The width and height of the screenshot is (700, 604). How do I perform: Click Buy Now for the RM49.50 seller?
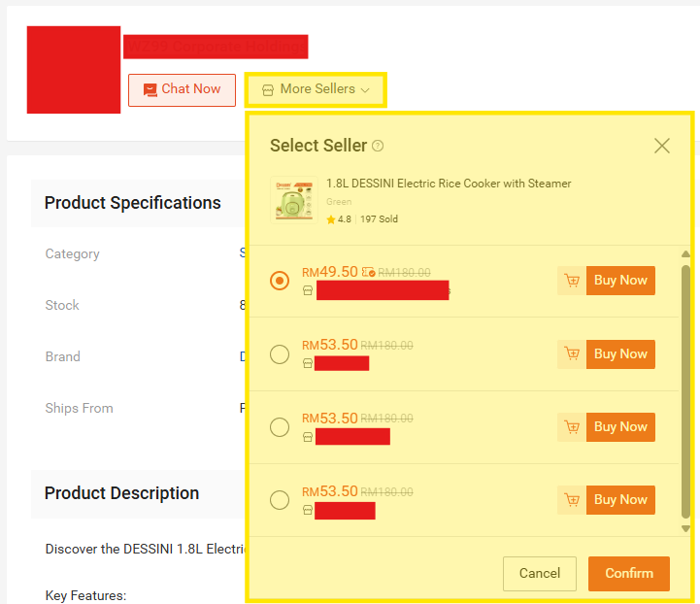(x=620, y=281)
